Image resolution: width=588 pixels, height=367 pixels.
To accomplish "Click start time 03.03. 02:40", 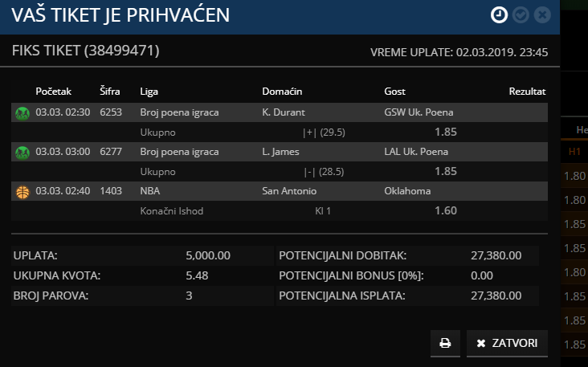I will click(x=63, y=191).
